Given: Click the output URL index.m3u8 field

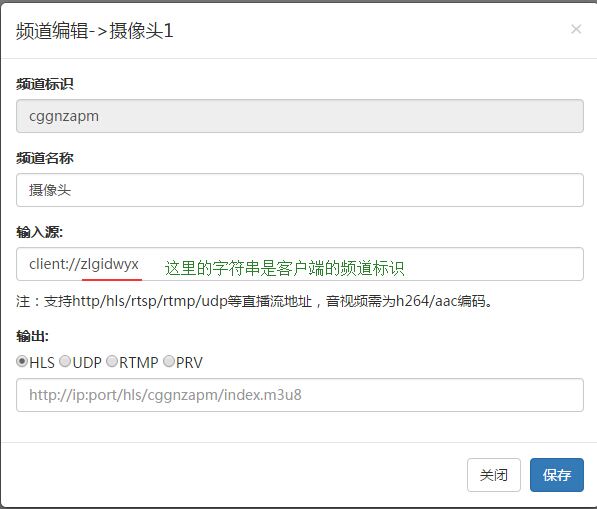Looking at the screenshot, I should [x=300, y=395].
